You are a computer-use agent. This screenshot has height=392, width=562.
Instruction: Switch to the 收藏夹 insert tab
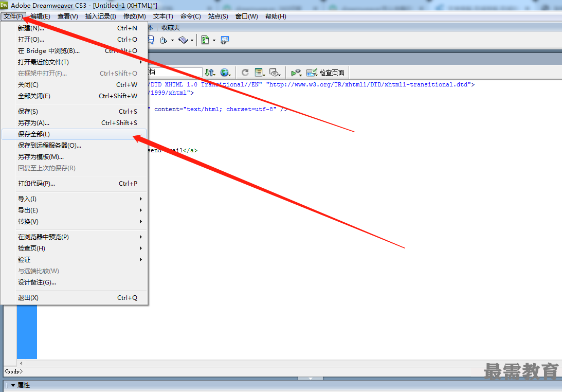(171, 28)
